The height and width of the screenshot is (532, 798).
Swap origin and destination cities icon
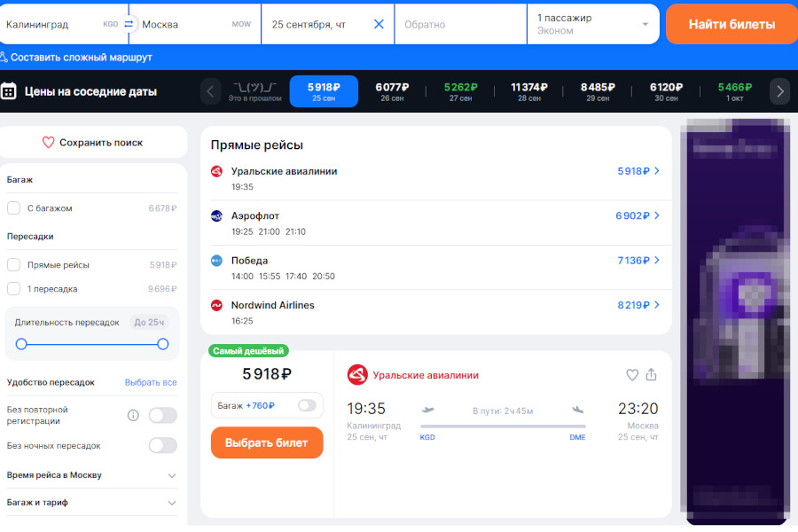coord(129,24)
